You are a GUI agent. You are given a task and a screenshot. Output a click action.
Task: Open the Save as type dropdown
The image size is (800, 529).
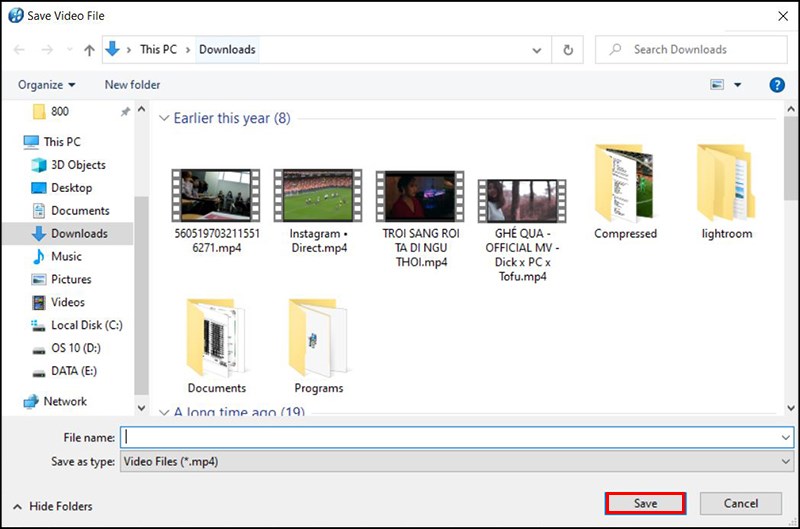(x=457, y=462)
